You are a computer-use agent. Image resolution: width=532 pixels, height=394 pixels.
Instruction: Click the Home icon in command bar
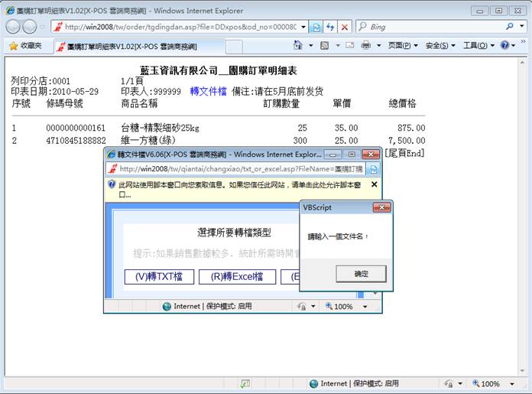tap(298, 46)
